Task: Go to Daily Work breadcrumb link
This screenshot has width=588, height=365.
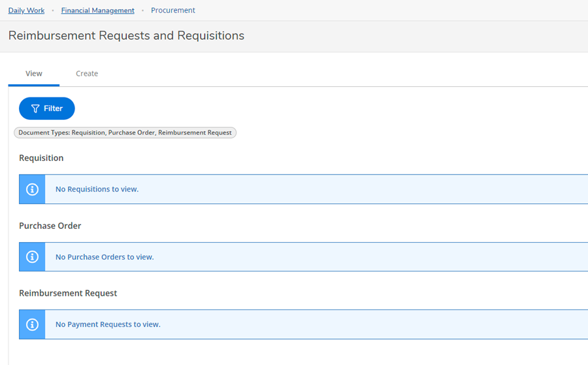Action: click(x=26, y=10)
